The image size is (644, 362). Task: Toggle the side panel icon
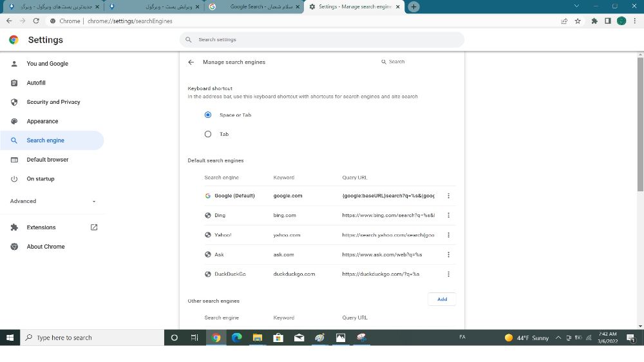click(608, 21)
